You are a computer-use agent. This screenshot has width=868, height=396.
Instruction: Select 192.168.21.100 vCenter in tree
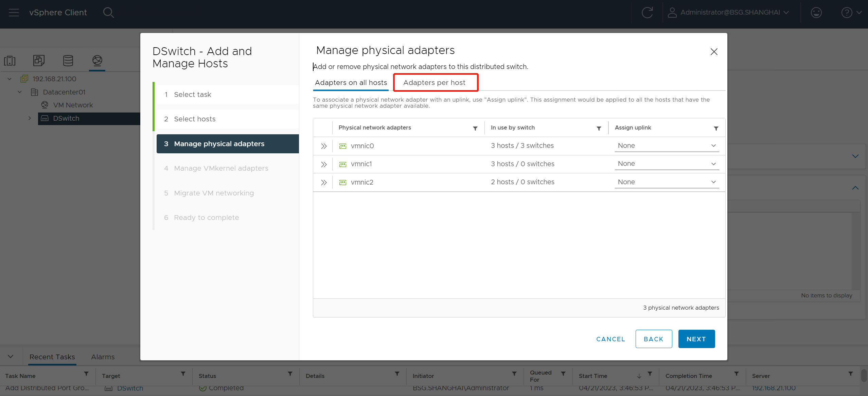[x=54, y=79]
